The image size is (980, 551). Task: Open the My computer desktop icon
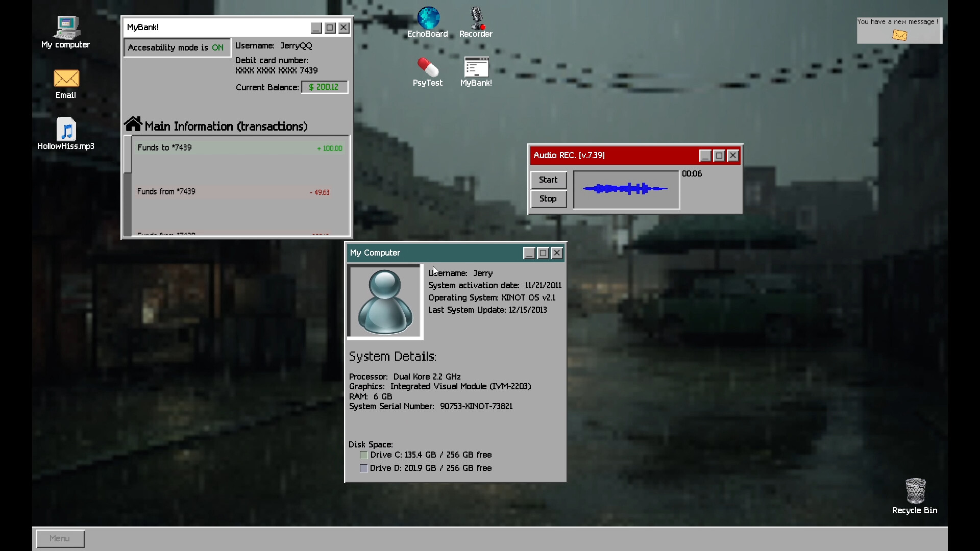tap(66, 28)
